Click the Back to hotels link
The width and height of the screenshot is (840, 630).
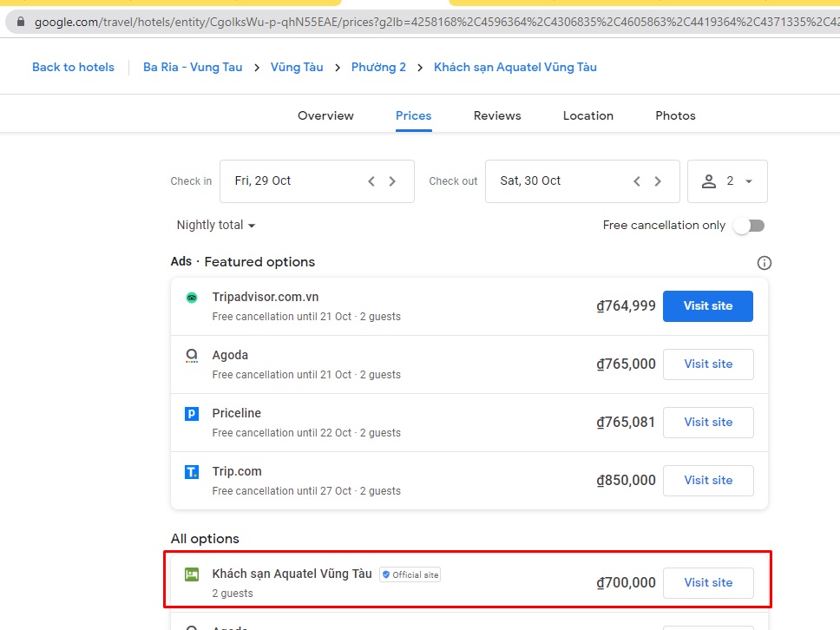click(73, 67)
